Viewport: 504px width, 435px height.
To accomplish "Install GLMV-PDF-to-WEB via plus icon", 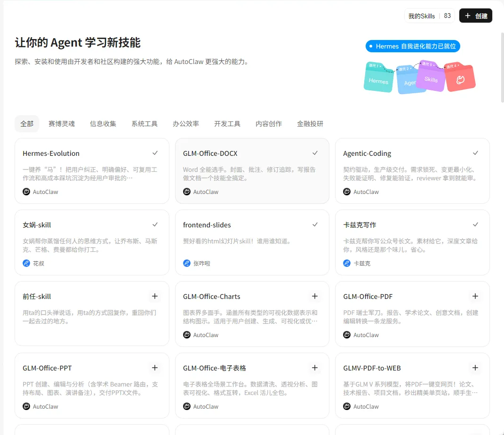I will click(x=475, y=368).
